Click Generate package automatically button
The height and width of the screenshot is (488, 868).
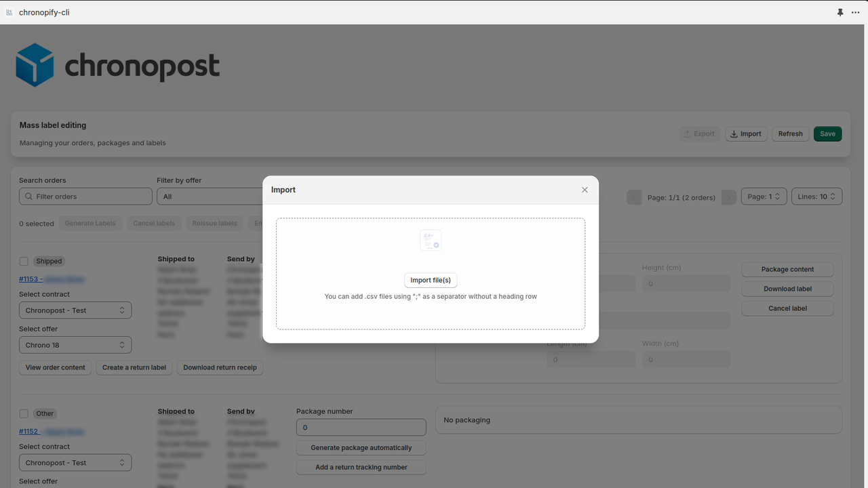coord(361,448)
